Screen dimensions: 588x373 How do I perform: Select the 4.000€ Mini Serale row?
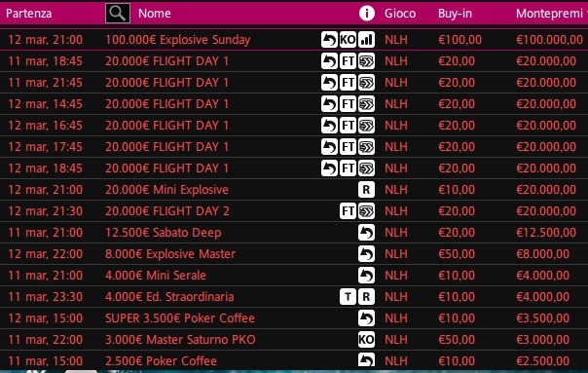294,276
